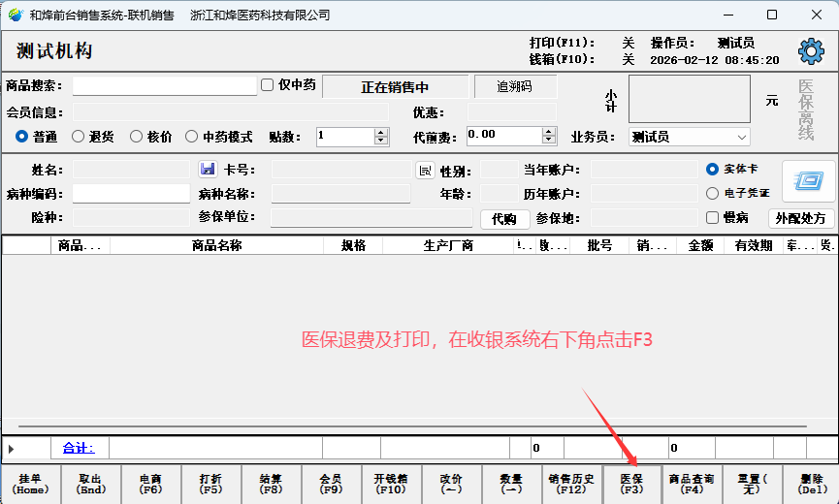Image resolution: width=839 pixels, height=504 pixels.
Task: Enable the 仅中药 checkbox
Action: click(x=268, y=85)
